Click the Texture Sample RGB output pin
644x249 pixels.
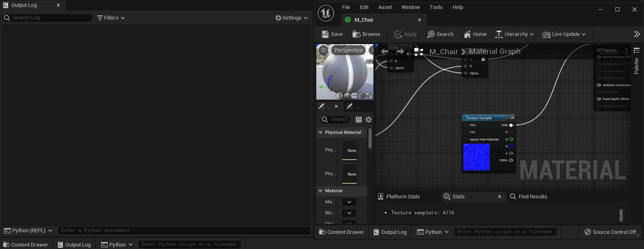click(511, 125)
